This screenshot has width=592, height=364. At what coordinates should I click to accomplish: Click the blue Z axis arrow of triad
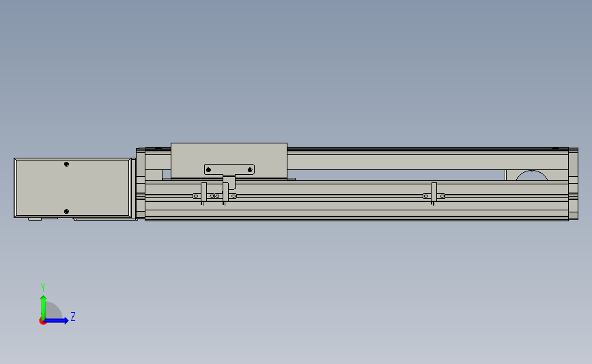click(57, 321)
